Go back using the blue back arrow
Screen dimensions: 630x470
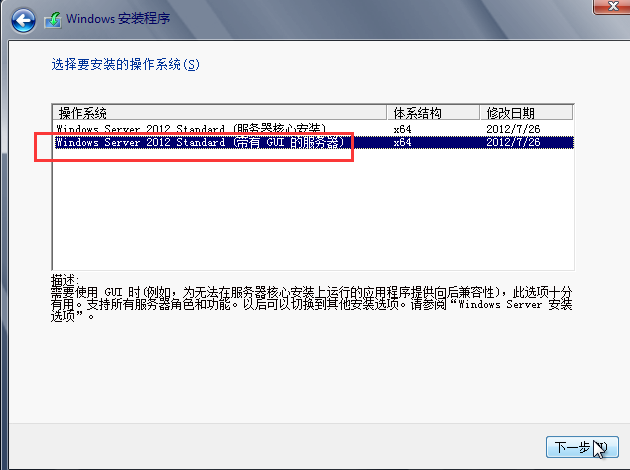(x=23, y=20)
